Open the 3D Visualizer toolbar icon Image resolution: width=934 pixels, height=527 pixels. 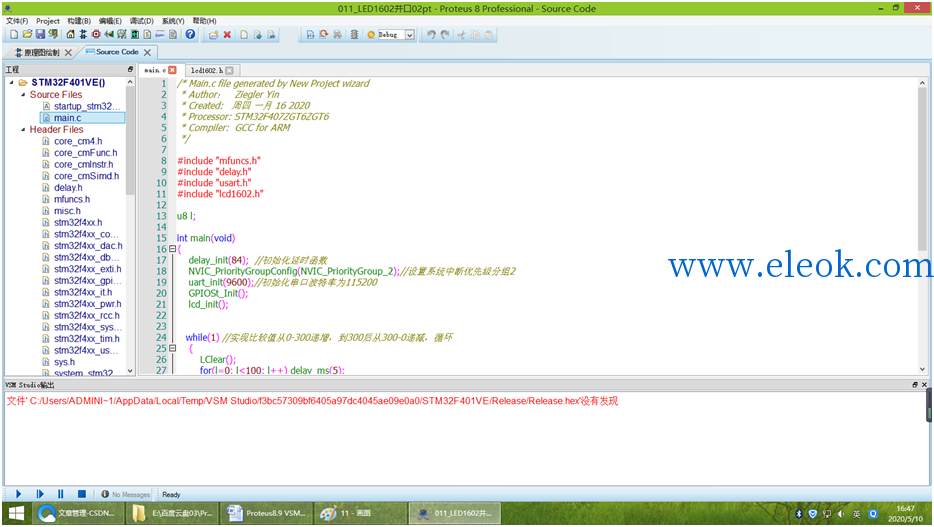(109, 35)
